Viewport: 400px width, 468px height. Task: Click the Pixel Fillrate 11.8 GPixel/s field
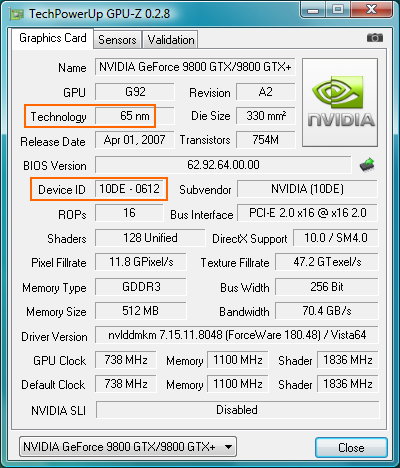pos(141,262)
